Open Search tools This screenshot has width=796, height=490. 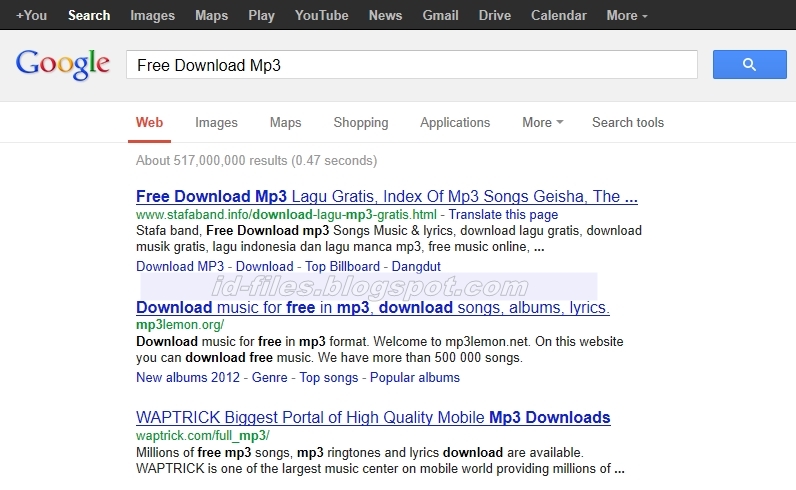627,122
